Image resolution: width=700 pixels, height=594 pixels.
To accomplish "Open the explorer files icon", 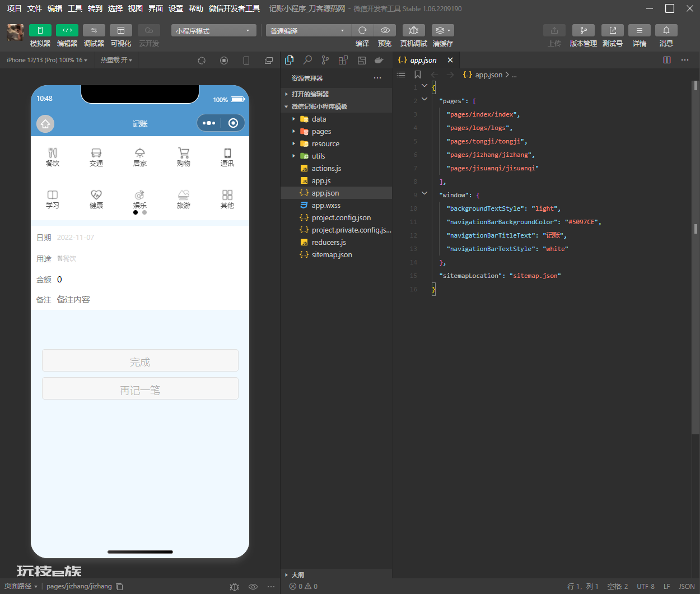I will point(290,60).
